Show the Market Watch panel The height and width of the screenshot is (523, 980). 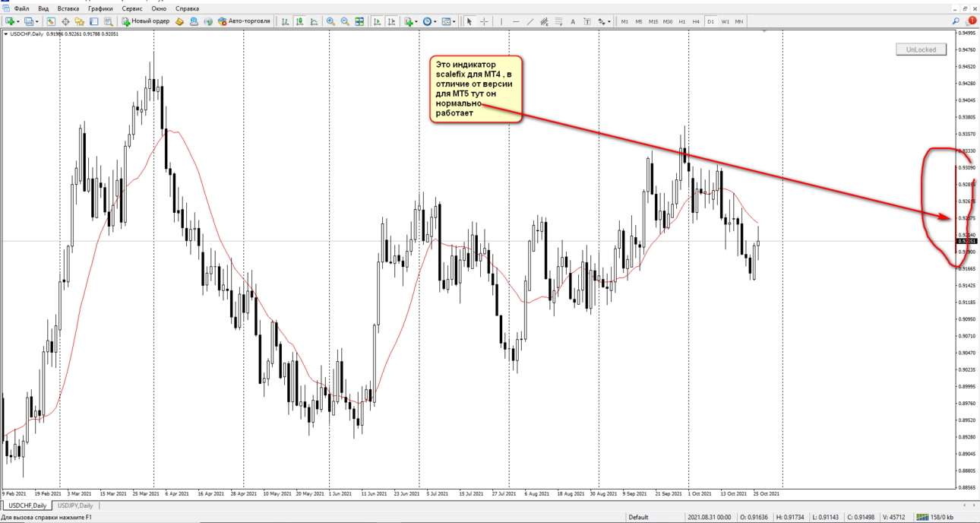click(51, 21)
